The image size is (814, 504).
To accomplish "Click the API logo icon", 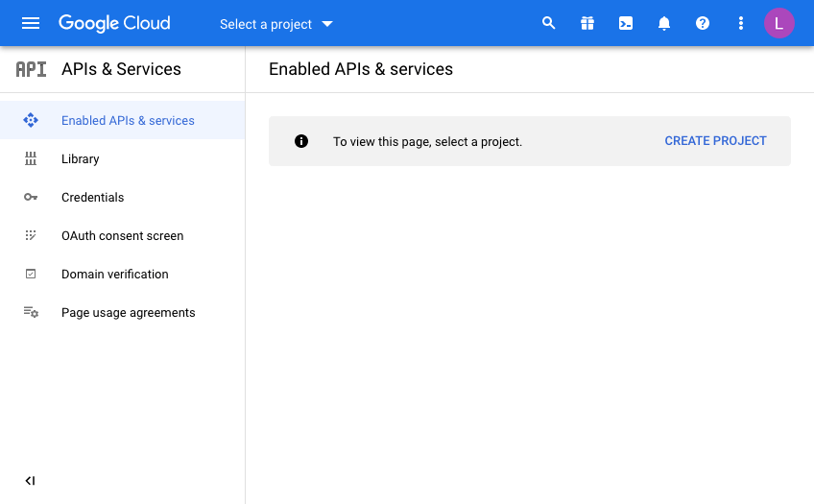I will click(x=31, y=69).
